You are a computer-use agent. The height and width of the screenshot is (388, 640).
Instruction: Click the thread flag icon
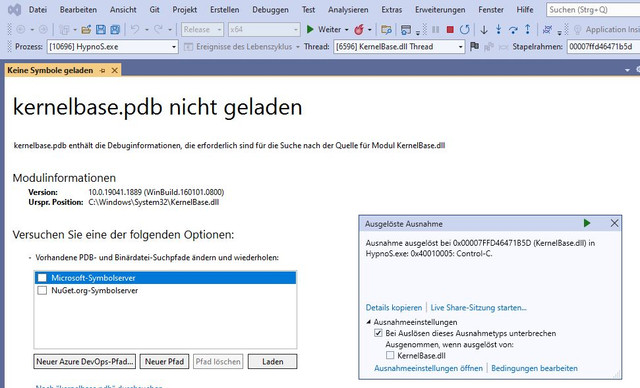point(474,47)
